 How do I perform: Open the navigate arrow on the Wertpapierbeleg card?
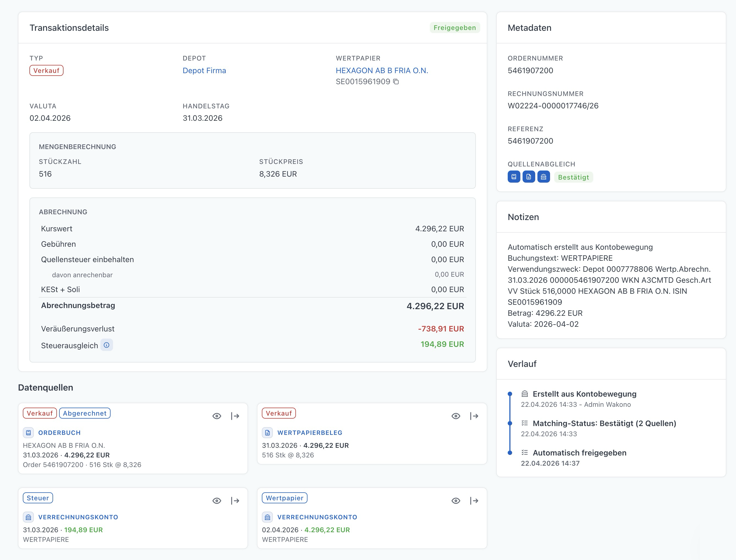point(474,416)
